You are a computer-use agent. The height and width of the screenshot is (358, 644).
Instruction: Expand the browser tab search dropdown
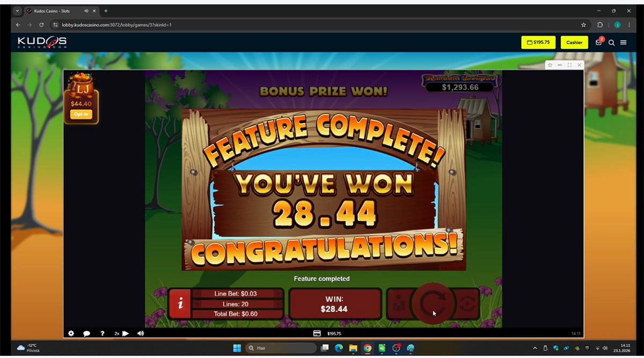17,11
